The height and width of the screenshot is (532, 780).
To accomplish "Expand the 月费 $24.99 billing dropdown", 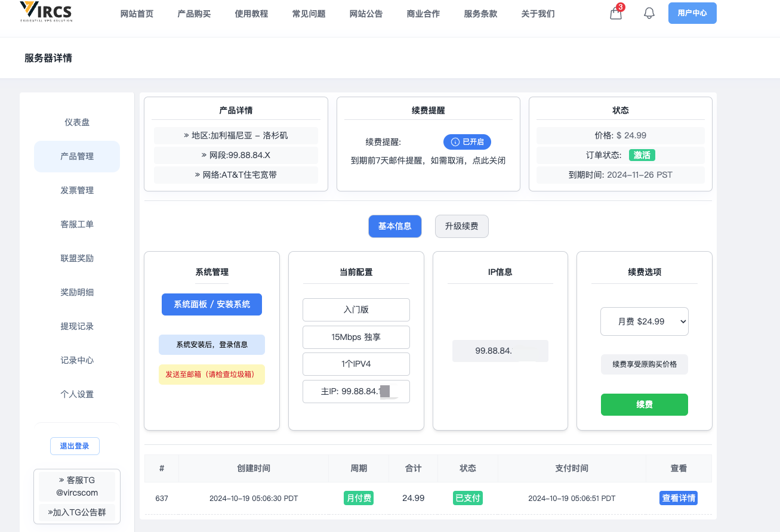I will (644, 321).
